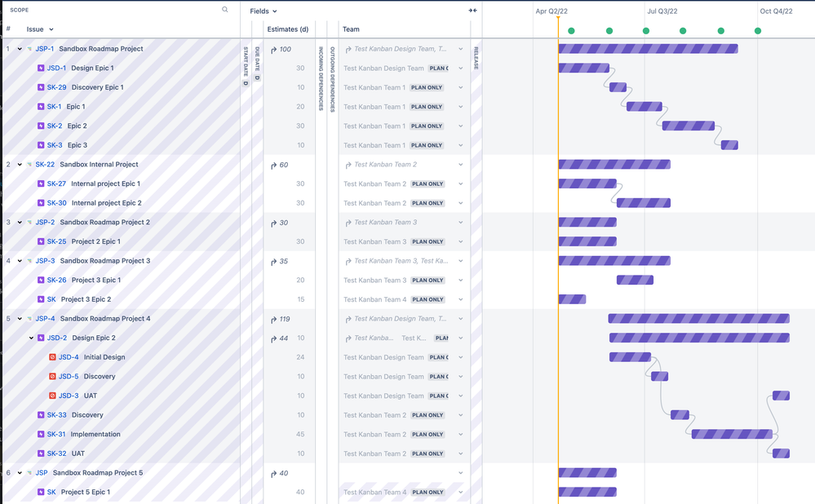Click the collapse-panel double-arrow icon near Fields

click(x=473, y=10)
